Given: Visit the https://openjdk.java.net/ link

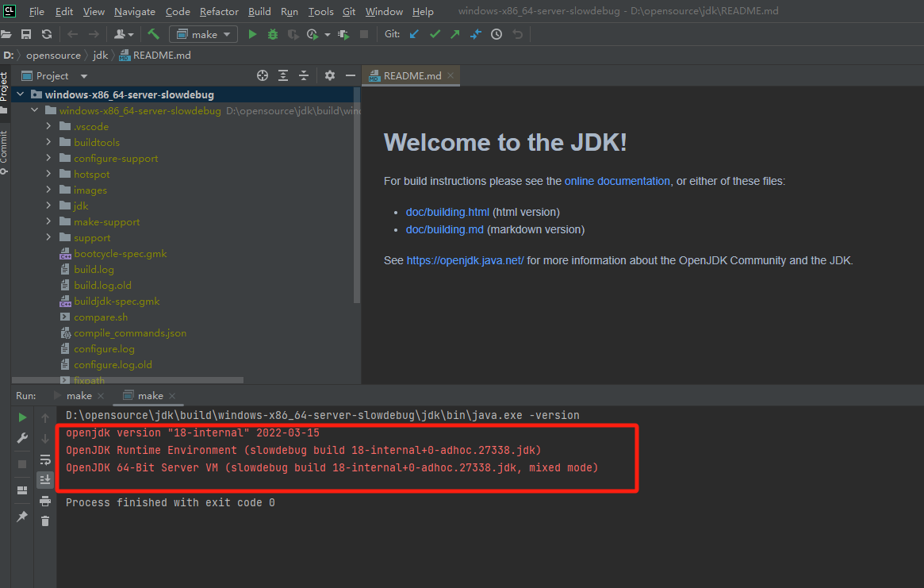Looking at the screenshot, I should click(465, 260).
